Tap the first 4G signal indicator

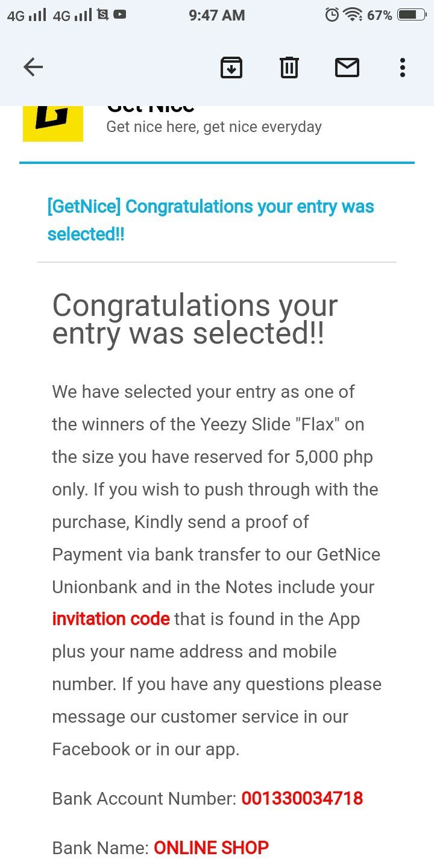(x=27, y=15)
